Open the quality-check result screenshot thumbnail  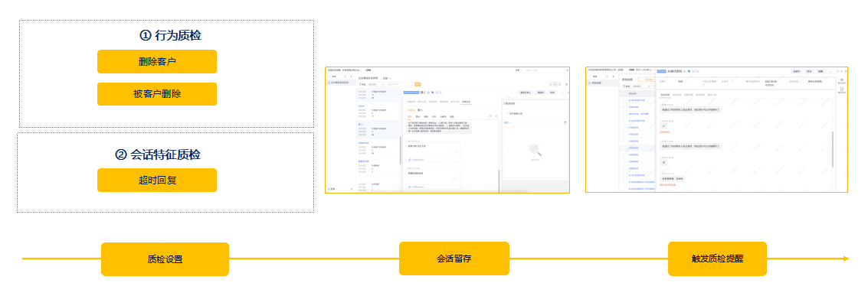(x=717, y=130)
